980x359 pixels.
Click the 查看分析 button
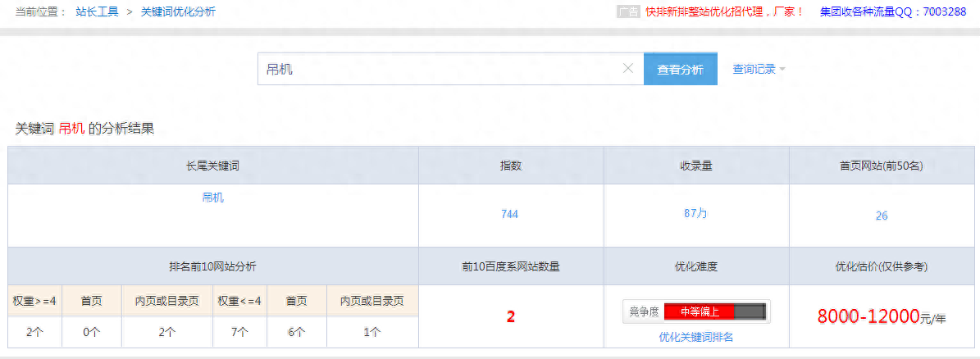point(680,70)
